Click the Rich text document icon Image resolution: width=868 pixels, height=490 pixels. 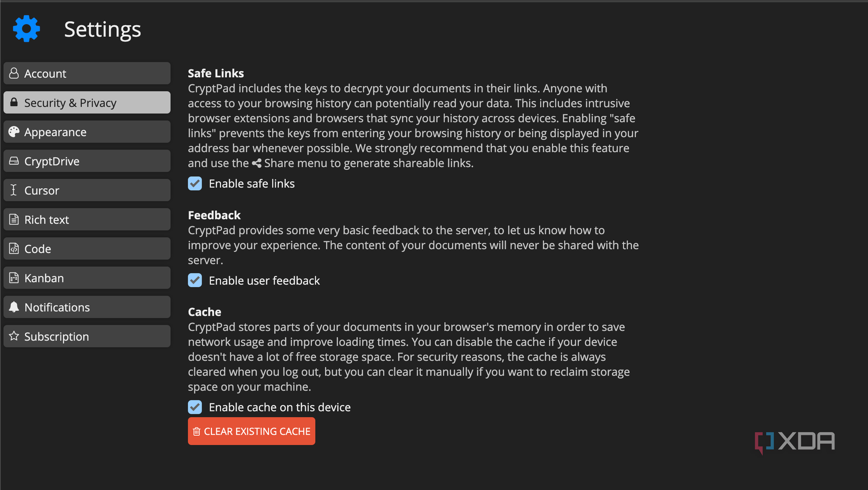[x=14, y=219]
